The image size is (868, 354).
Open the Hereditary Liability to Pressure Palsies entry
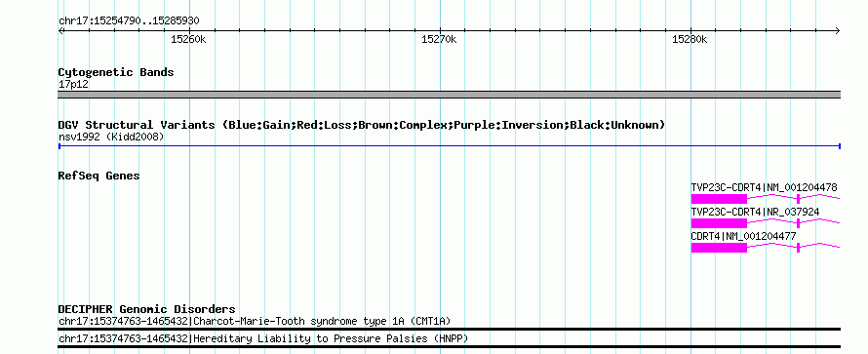[263, 338]
